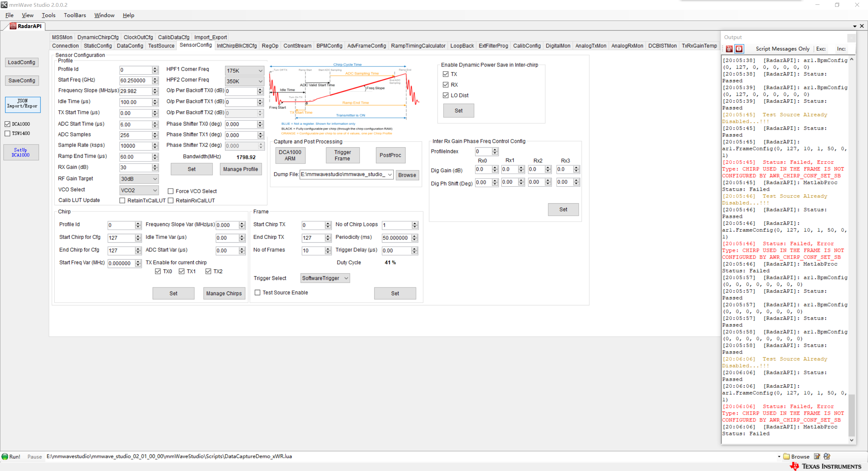Browse for a Lua script using folder icon

pos(796,456)
